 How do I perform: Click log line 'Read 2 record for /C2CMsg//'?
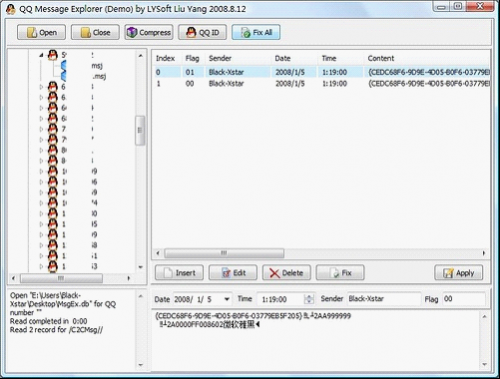(x=56, y=330)
